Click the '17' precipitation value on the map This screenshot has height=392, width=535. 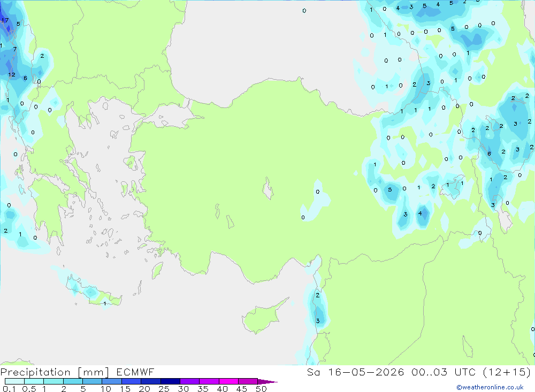tap(5, 20)
